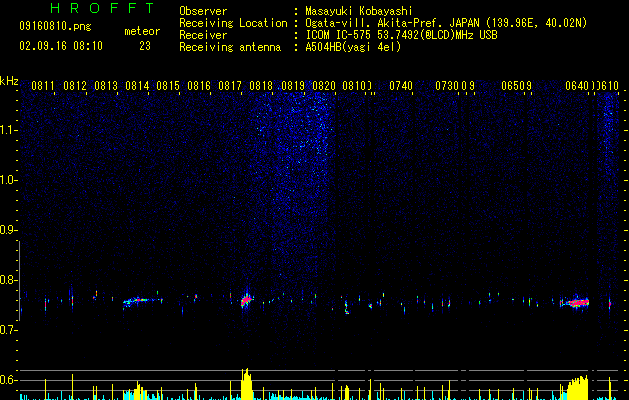This screenshot has width=629, height=400.
Task: Click the 0.6 kHz axis label
Action: coord(9,380)
